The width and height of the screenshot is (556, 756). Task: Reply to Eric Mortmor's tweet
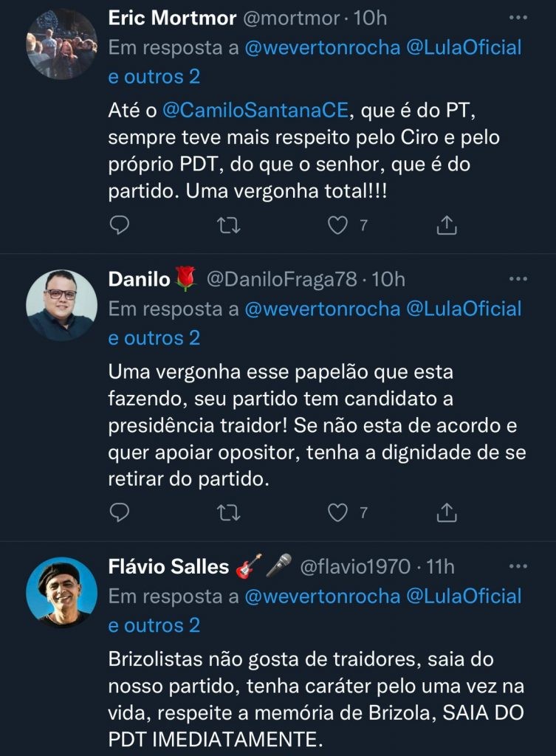click(x=119, y=225)
